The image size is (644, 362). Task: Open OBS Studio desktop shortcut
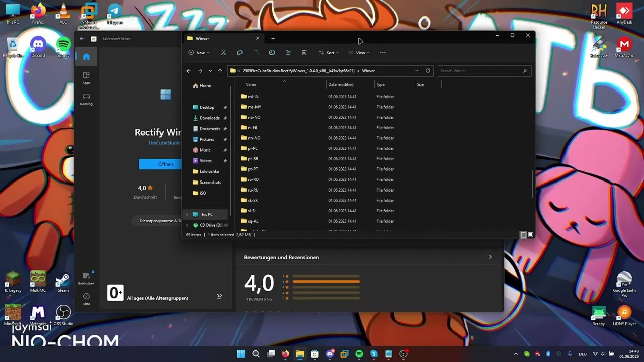click(63, 315)
